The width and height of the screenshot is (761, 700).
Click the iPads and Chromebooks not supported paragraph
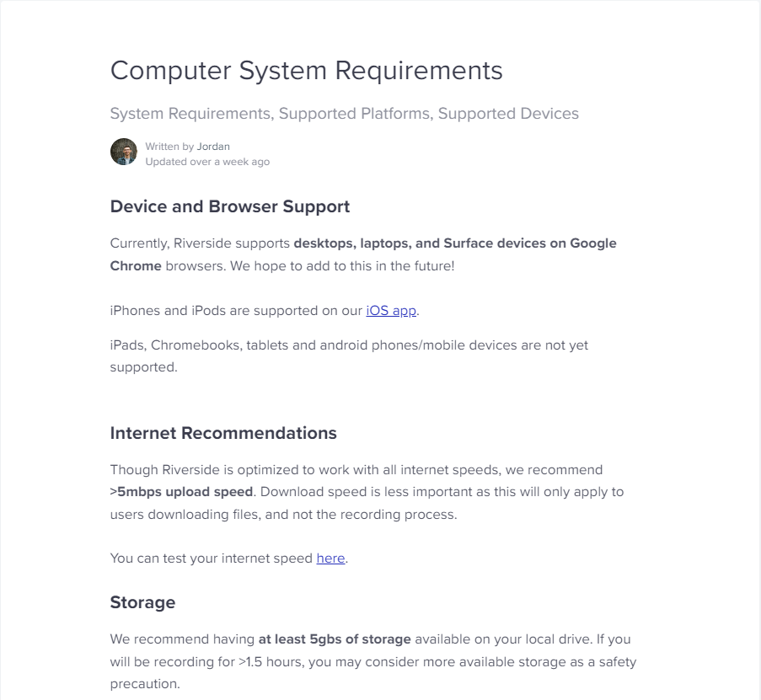click(x=349, y=356)
